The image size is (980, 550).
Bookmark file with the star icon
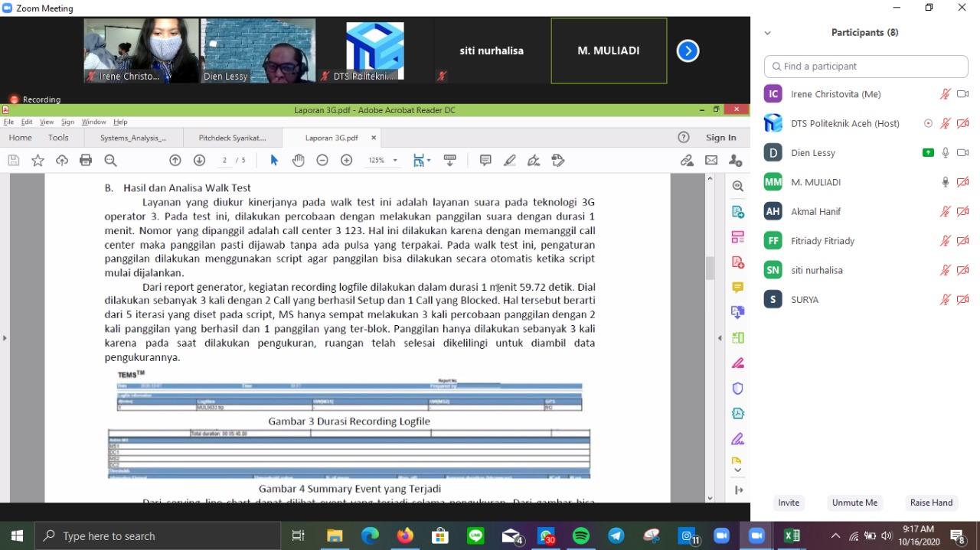38,160
